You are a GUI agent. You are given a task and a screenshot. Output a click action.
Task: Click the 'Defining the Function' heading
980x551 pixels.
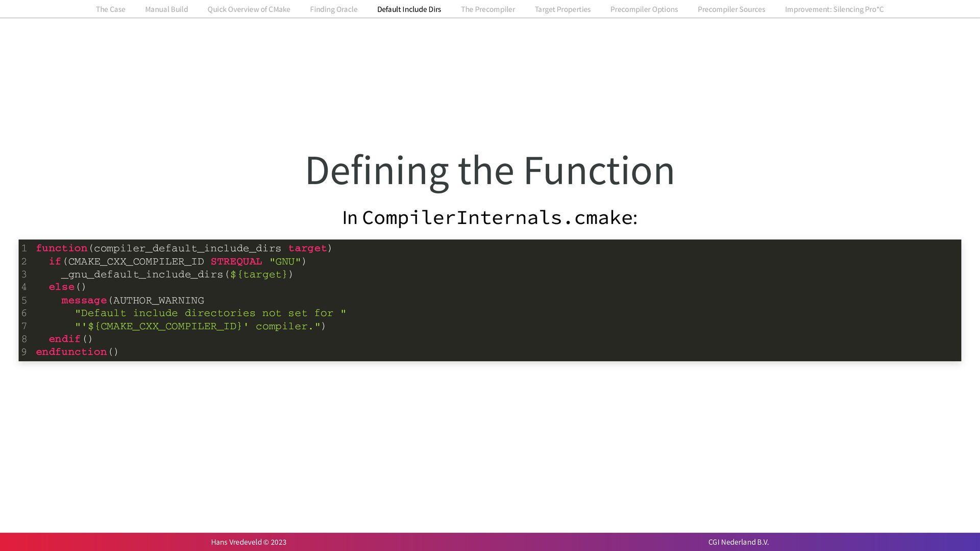pos(489,170)
